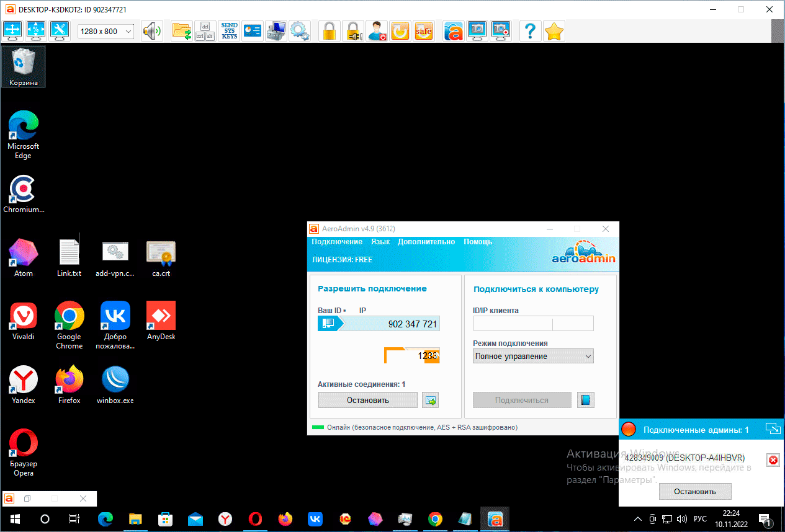Click the Yandex desktop shortcut
785x532 pixels.
click(24, 384)
